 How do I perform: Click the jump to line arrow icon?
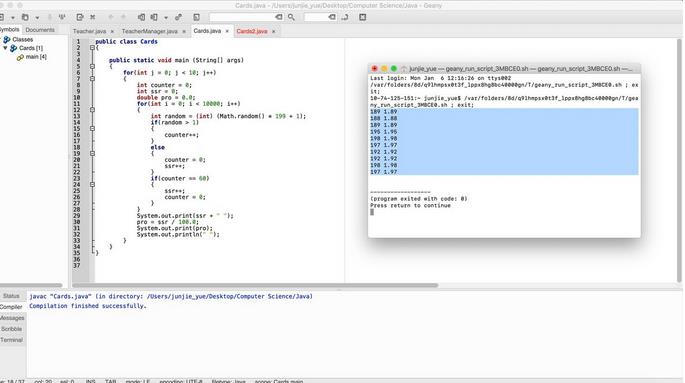point(345,17)
